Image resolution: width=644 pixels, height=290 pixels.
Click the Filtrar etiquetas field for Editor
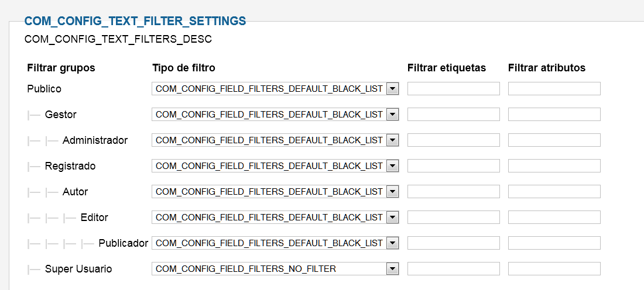pyautogui.click(x=453, y=217)
